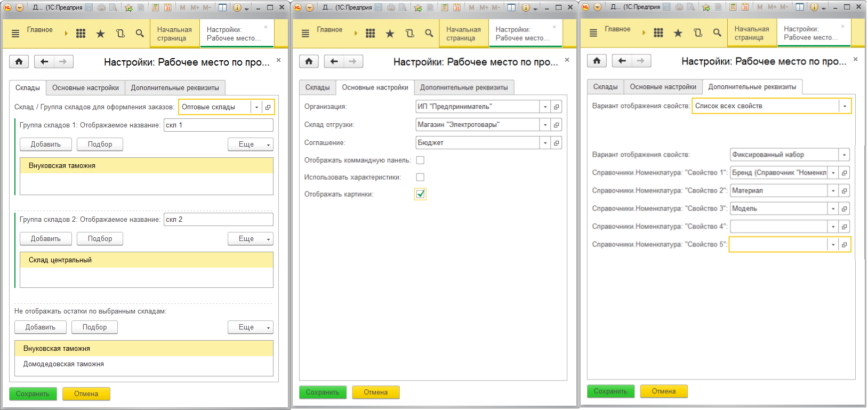Open favorites star in the Склады window panel
Screen dimensions: 868x410
(x=100, y=34)
